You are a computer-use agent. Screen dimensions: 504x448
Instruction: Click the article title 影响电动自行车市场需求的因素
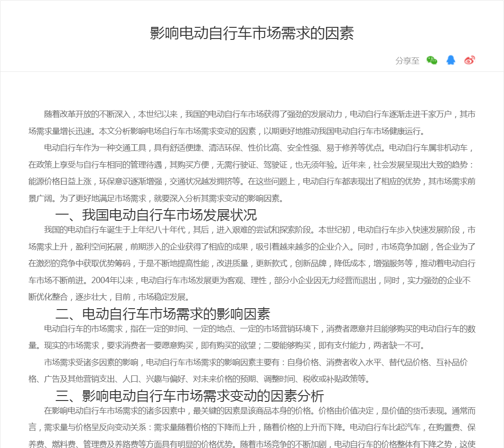pos(252,33)
